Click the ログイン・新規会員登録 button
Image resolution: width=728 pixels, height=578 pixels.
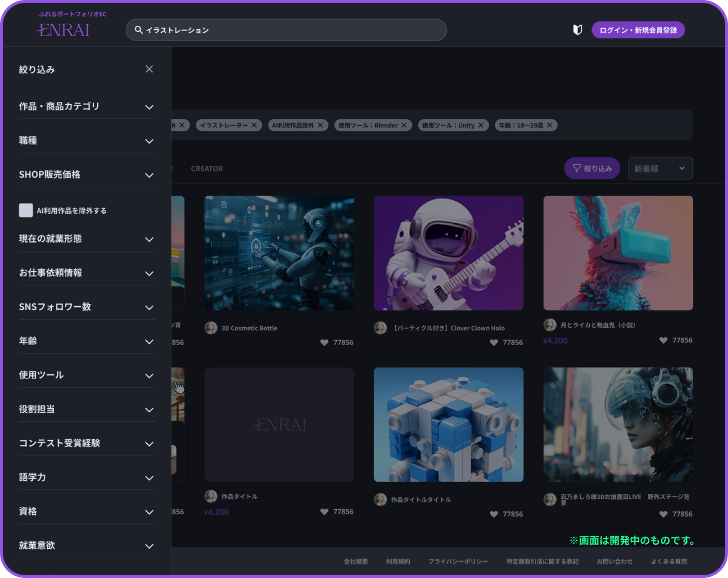point(638,30)
